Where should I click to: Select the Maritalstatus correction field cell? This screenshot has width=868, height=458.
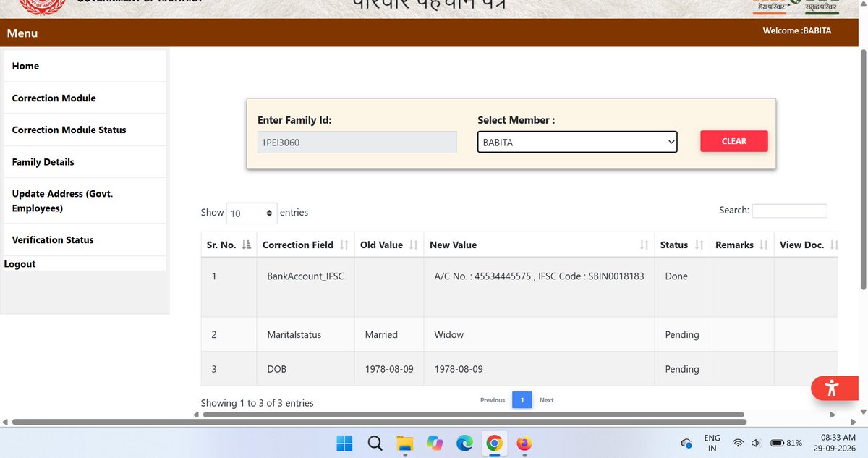tap(305, 334)
